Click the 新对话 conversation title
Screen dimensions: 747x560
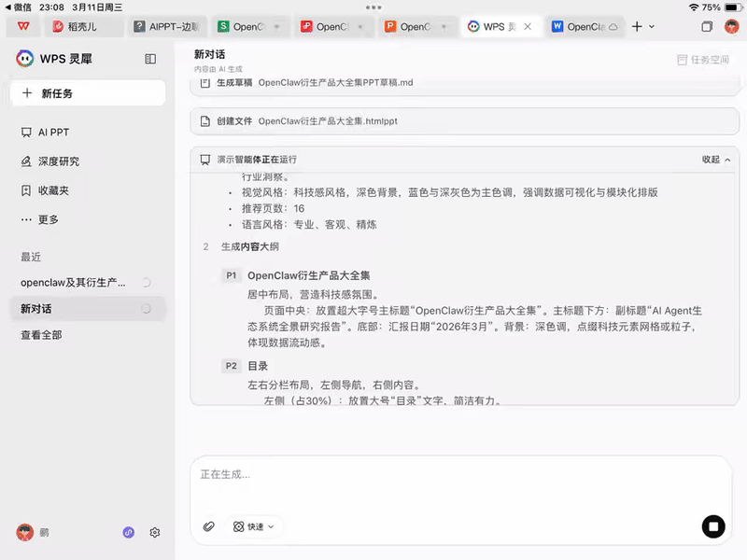click(x=209, y=54)
